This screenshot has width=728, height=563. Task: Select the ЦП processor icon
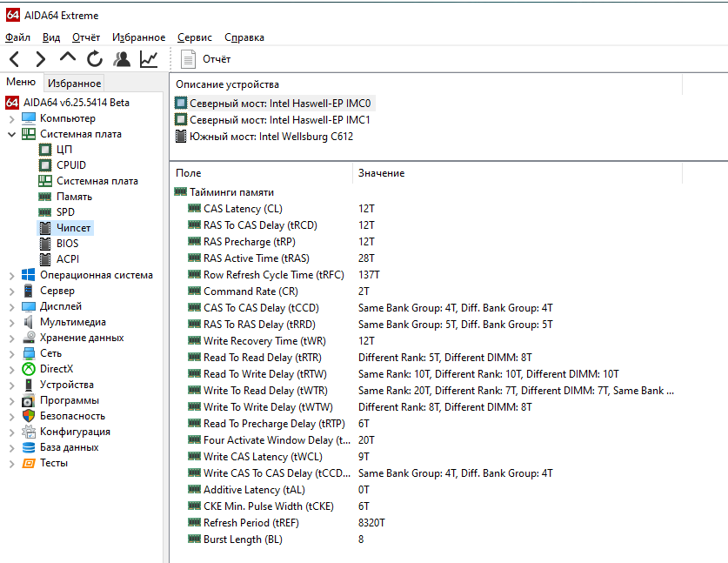45,150
